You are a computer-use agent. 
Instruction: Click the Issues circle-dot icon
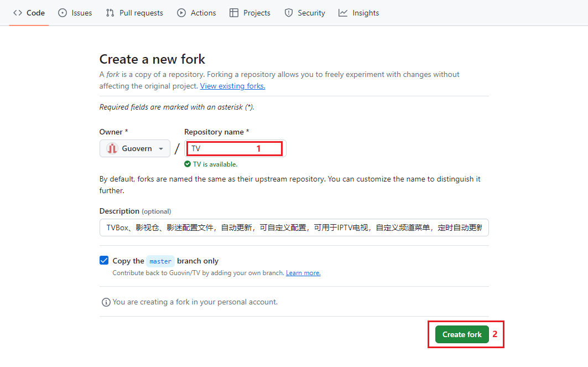point(63,13)
